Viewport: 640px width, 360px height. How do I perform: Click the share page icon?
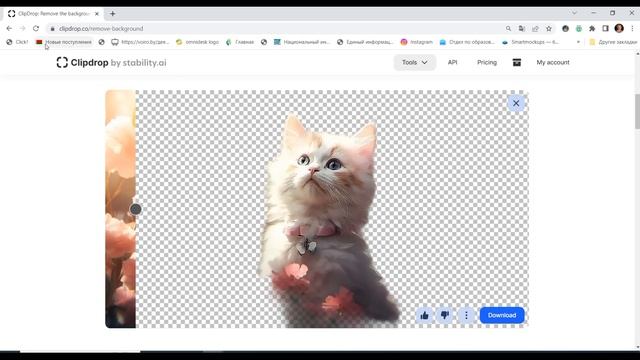(x=535, y=29)
